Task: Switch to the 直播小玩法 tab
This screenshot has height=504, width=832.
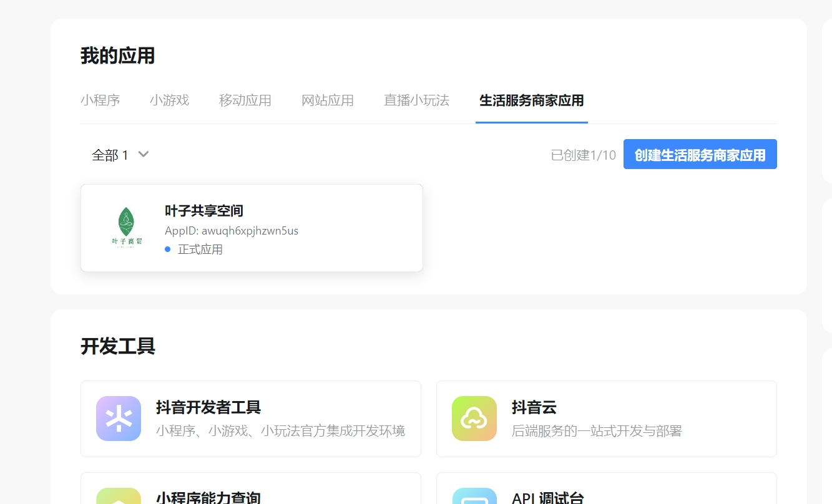Action: [416, 100]
